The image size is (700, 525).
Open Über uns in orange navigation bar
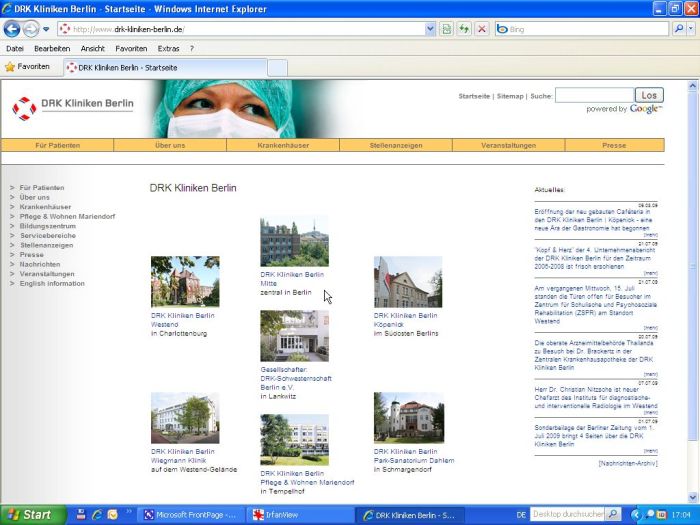click(x=170, y=145)
